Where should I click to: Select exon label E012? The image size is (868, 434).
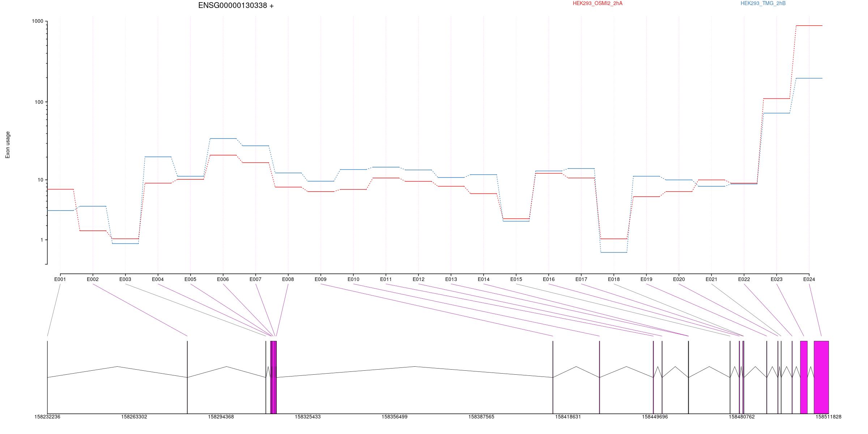pyautogui.click(x=418, y=279)
